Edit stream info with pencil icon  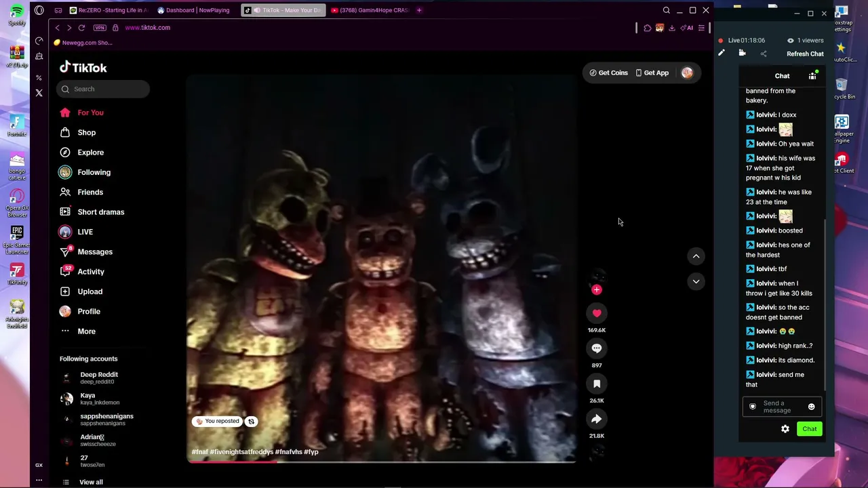[722, 54]
